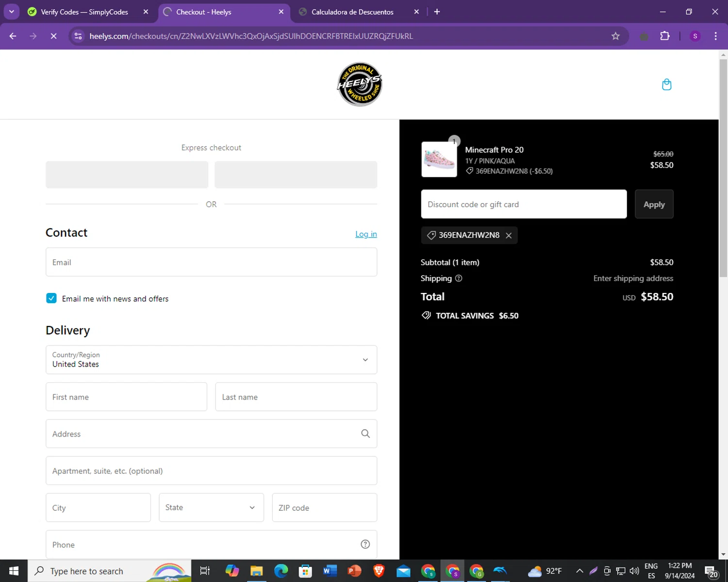This screenshot has height=582, width=728.
Task: Close the Checkout - Heelys tab
Action: (x=281, y=12)
